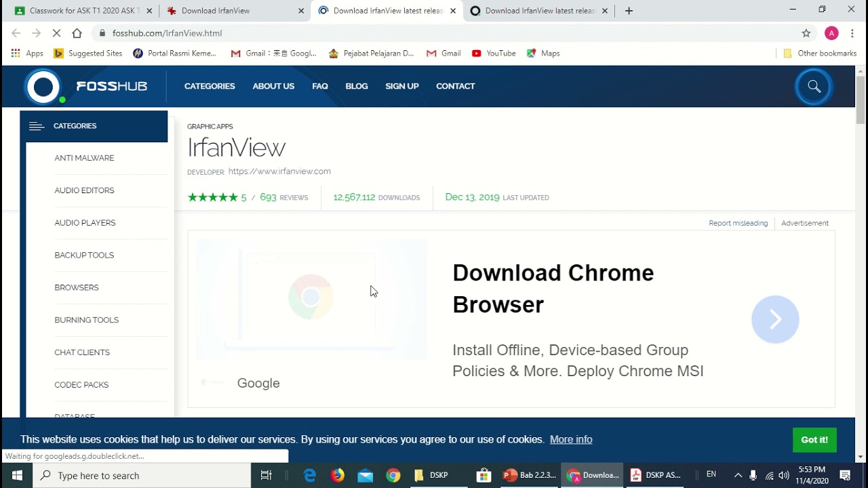The height and width of the screenshot is (488, 868).
Task: Click the Graphic Apps breadcrumb
Action: click(x=210, y=127)
